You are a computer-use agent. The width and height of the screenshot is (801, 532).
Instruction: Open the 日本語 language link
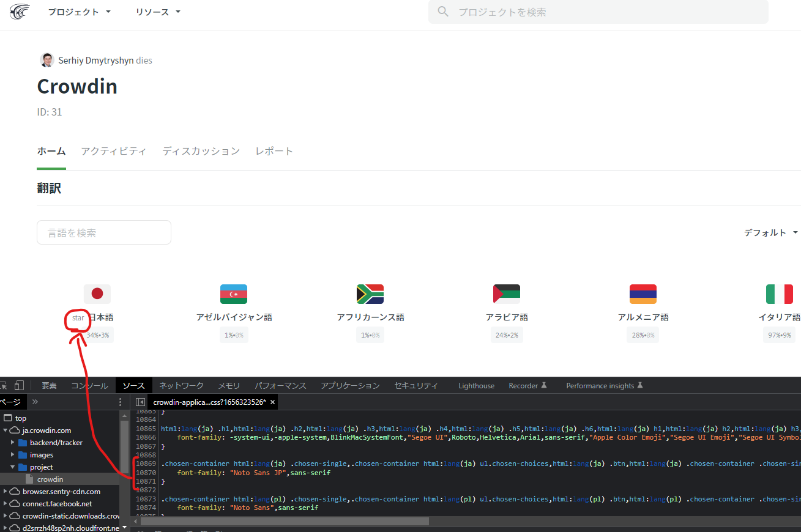pyautogui.click(x=101, y=317)
